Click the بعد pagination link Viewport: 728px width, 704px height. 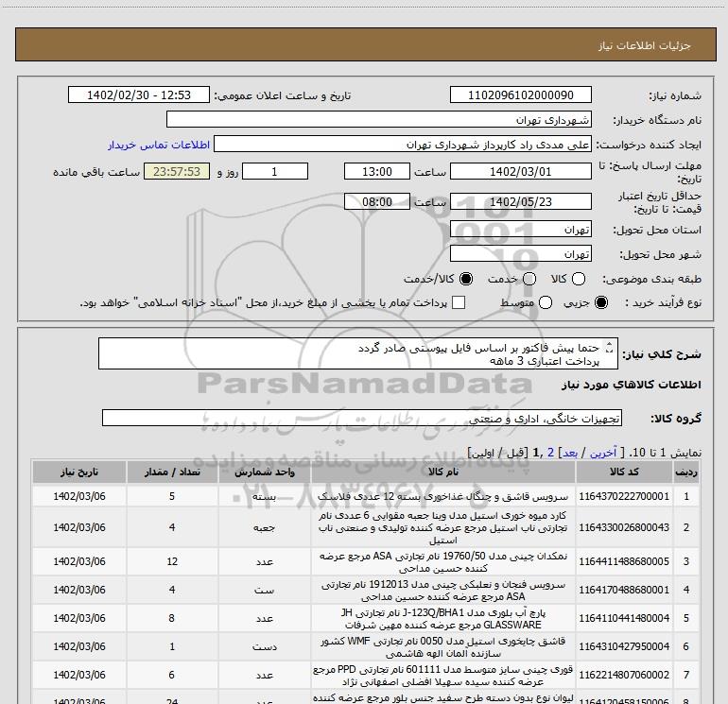click(x=570, y=453)
